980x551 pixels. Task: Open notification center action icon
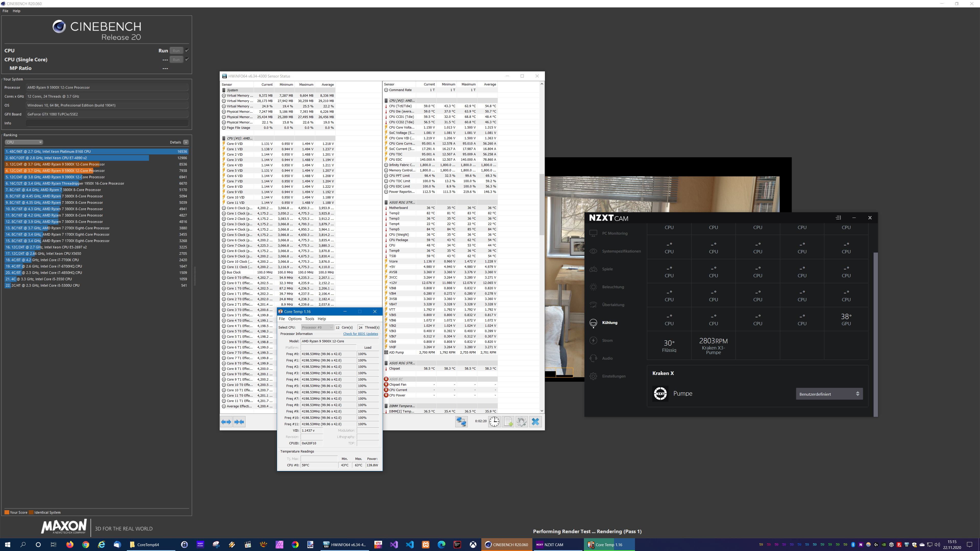tap(969, 545)
